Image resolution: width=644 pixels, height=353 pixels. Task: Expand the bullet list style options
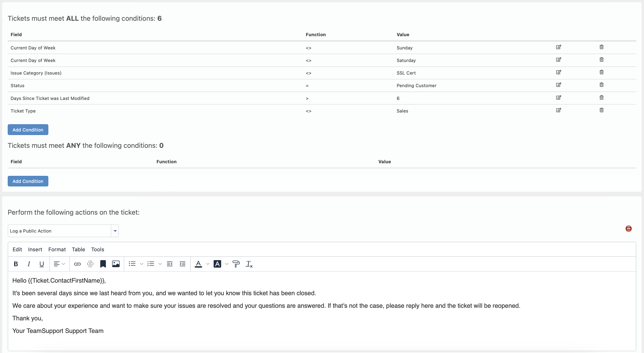[141, 264]
